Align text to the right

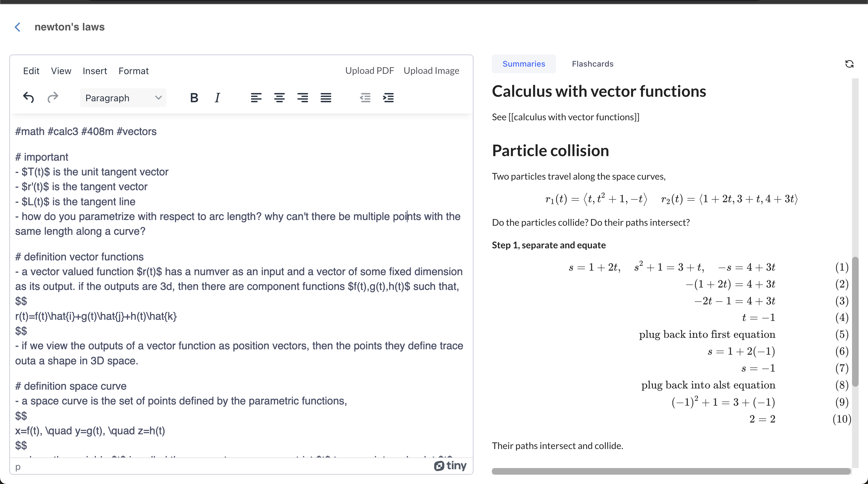303,98
